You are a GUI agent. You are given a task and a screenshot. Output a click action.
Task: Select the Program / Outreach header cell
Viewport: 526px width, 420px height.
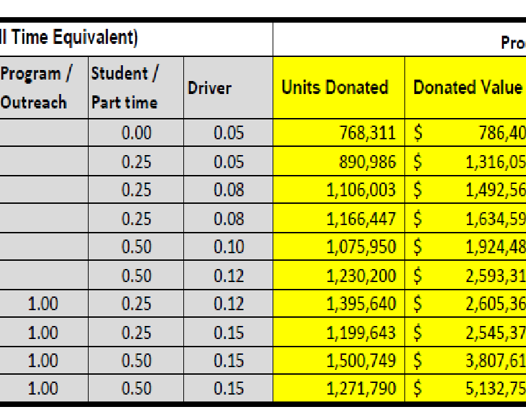(x=43, y=88)
